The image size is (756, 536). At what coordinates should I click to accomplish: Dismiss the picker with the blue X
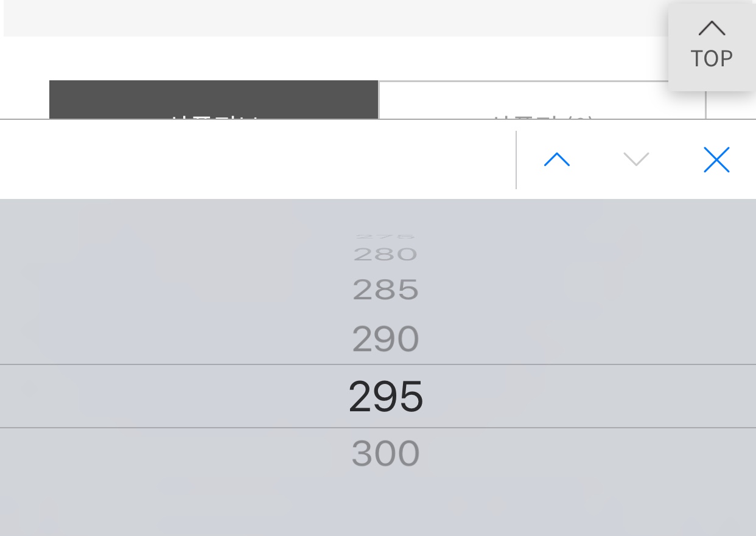pos(716,160)
